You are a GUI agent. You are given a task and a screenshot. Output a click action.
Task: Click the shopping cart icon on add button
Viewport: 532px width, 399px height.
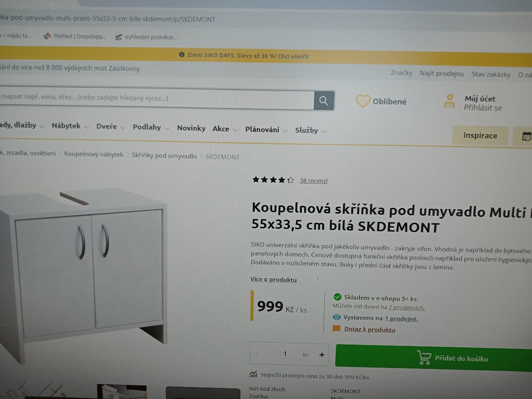tap(424, 357)
